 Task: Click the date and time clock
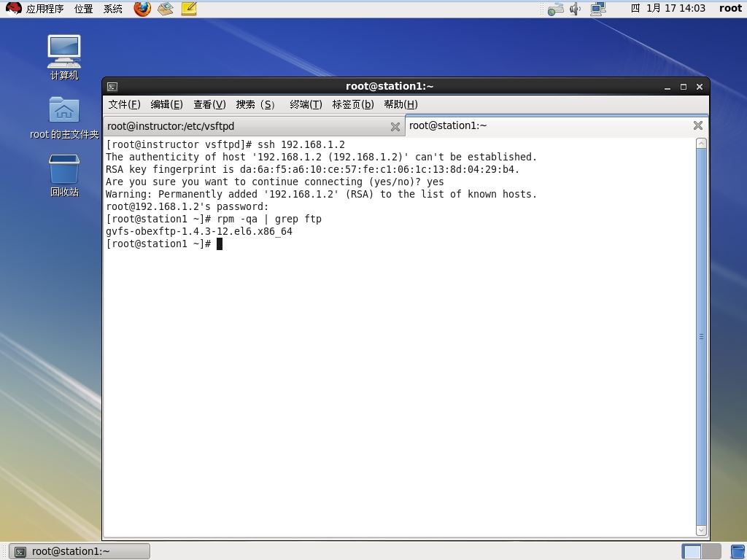coord(667,8)
